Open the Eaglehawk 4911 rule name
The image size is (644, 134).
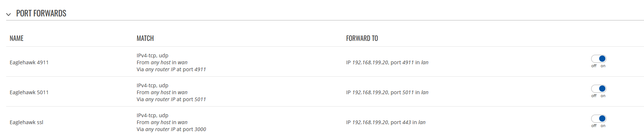(29, 62)
